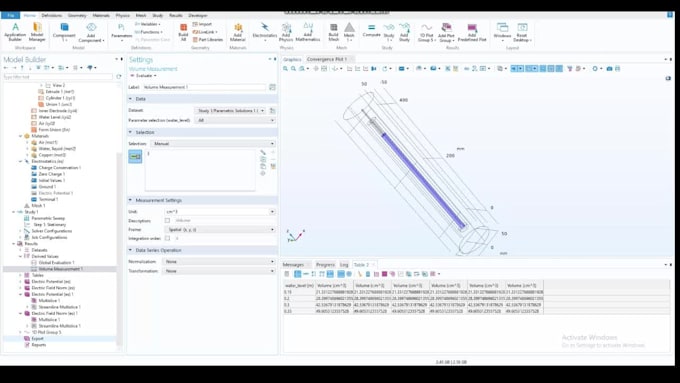Click Add Predefined Plot
This screenshot has height=383, width=680.
[x=472, y=33]
